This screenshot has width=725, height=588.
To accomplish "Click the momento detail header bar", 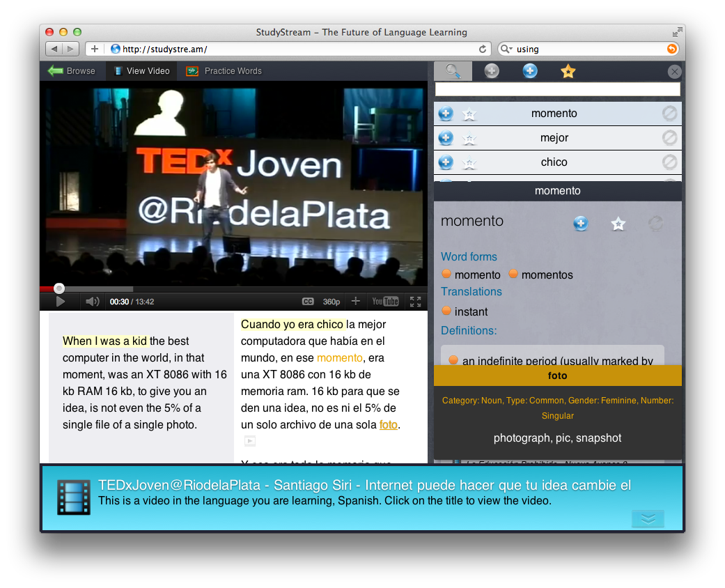I will [x=558, y=191].
